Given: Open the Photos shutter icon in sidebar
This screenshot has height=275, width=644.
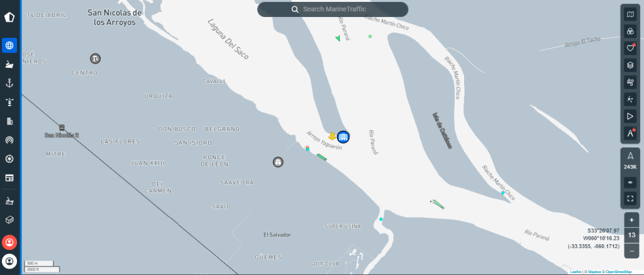Looking at the screenshot, I should click(9, 159).
